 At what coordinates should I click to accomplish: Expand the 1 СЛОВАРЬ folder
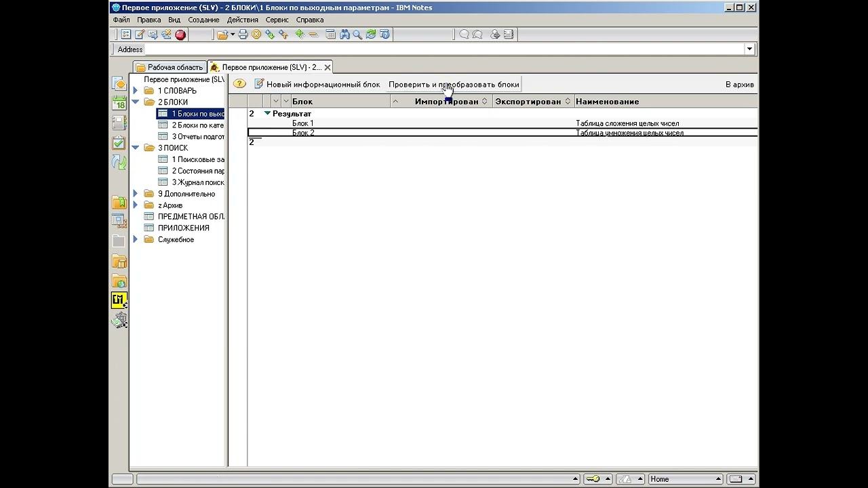(136, 91)
